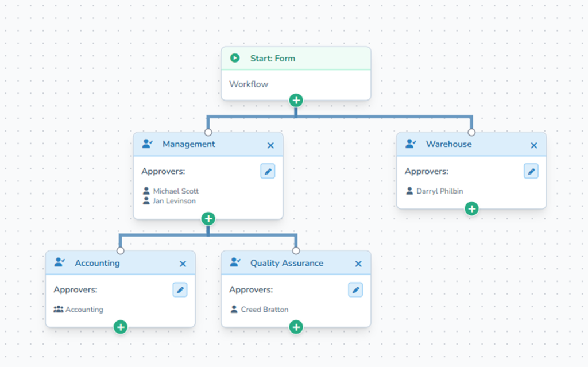Click the approver icon on Management header
The height and width of the screenshot is (367, 588).
tap(148, 144)
